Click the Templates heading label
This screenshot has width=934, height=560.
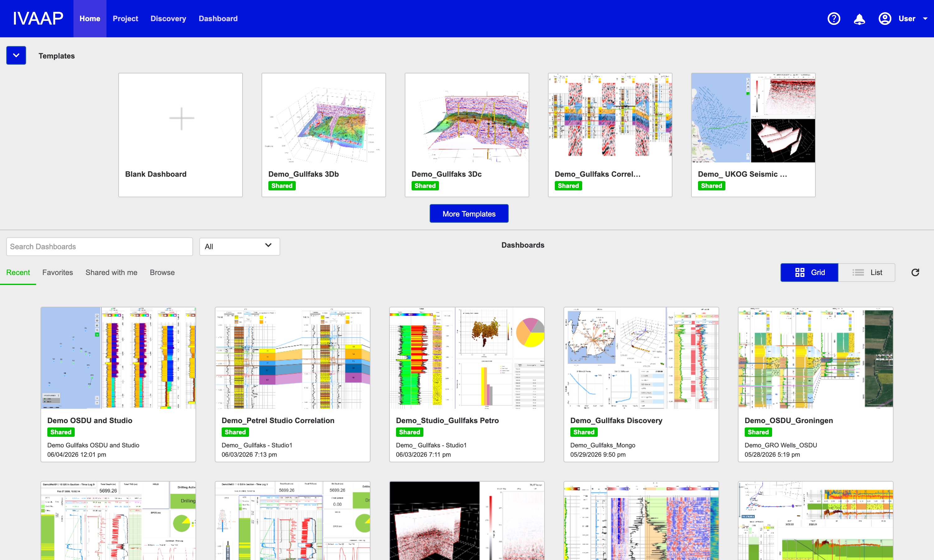57,56
